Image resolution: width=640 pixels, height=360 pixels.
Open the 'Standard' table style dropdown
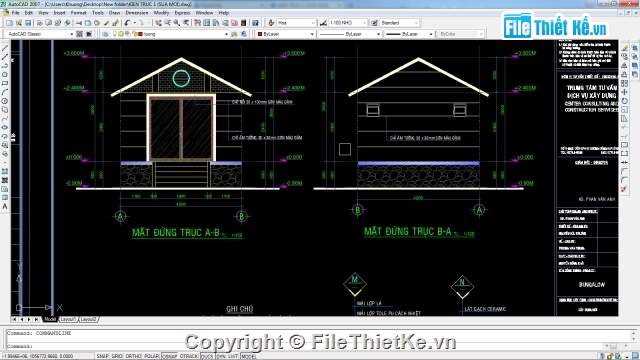point(400,23)
